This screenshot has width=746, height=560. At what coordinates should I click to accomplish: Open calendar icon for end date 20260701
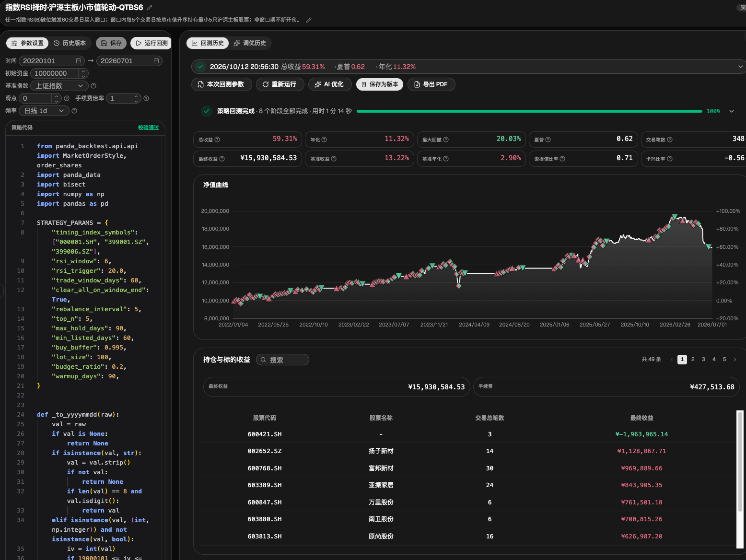tap(156, 61)
